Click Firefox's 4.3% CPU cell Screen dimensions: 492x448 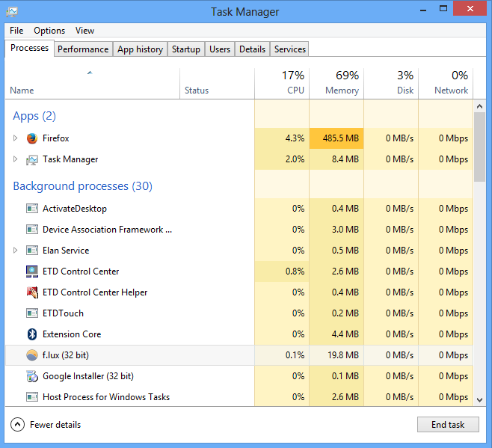[282, 138]
